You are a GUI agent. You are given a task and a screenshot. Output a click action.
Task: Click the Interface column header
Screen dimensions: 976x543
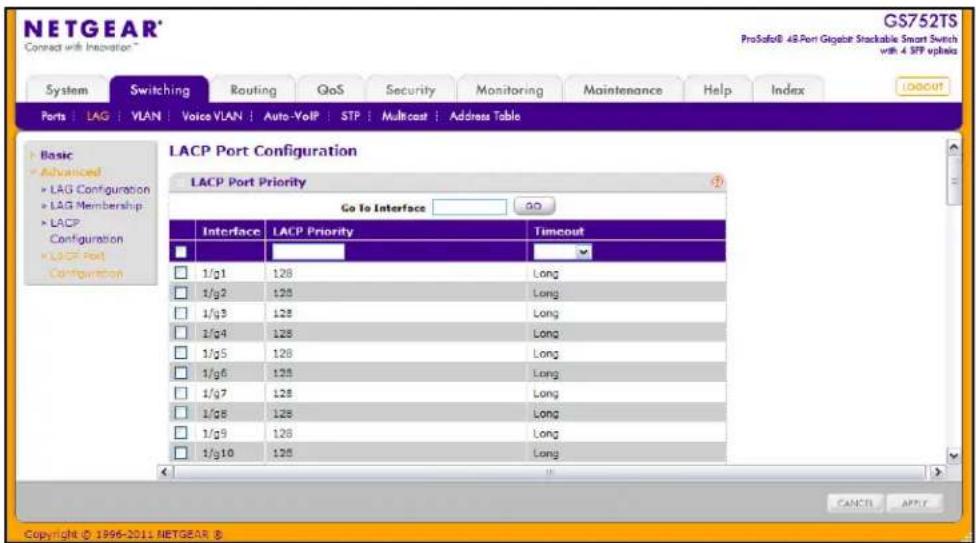coord(231,231)
